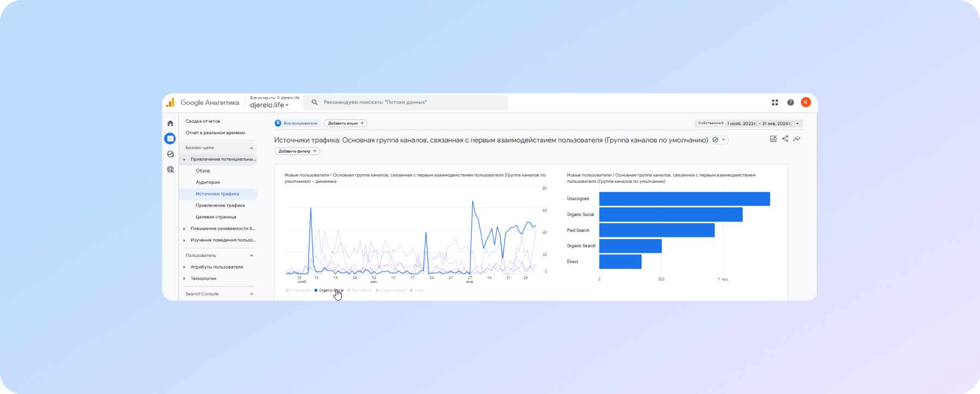Viewport: 980px width, 394px height.
Task: Toggle Paid Search series in chart legend
Action: click(x=360, y=290)
